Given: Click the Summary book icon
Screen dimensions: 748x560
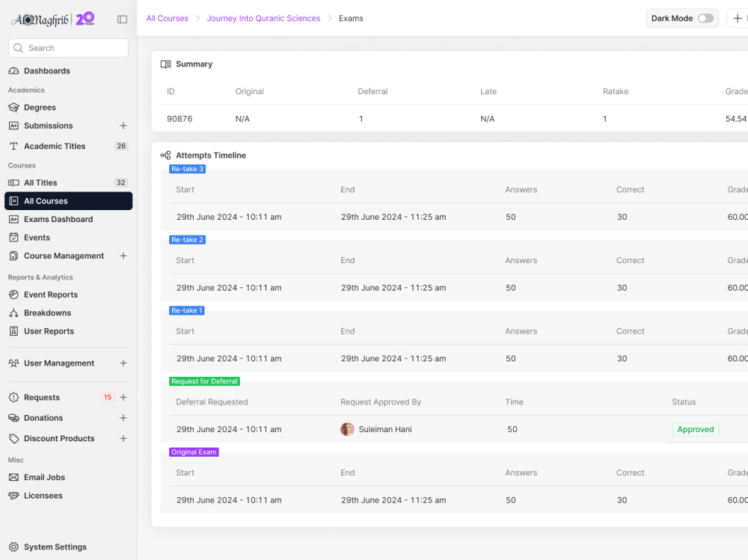Looking at the screenshot, I should click(165, 64).
